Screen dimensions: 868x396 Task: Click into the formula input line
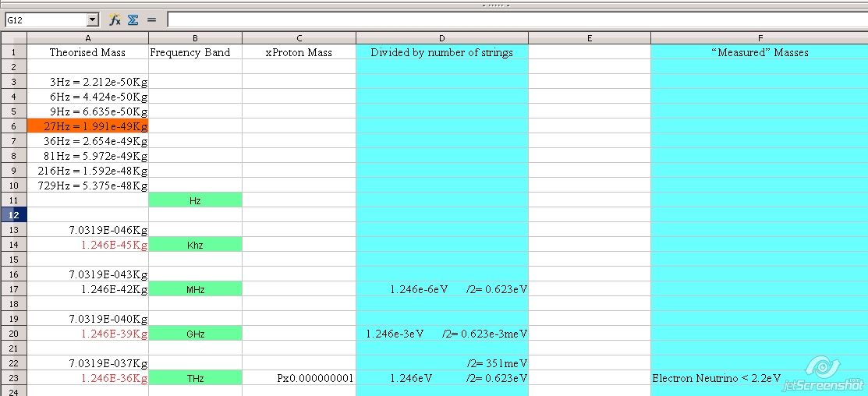click(515, 19)
